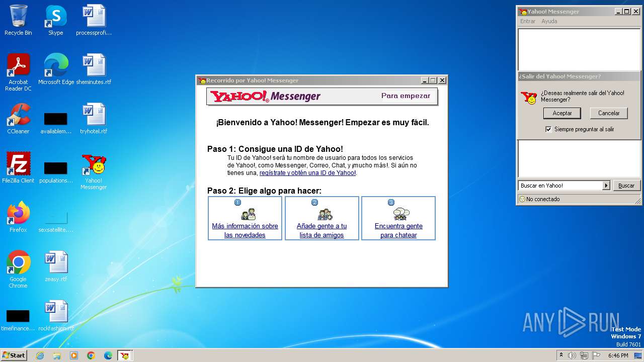Viewport: 644px width, 362px height.
Task: Click No conectado status text
Action: click(543, 199)
